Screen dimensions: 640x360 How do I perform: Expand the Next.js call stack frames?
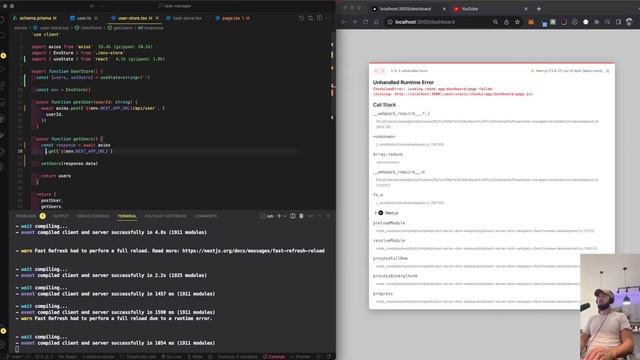pos(386,213)
